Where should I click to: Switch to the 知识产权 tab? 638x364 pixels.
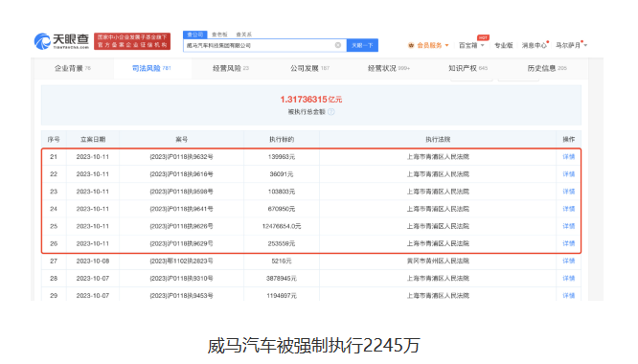pos(467,68)
